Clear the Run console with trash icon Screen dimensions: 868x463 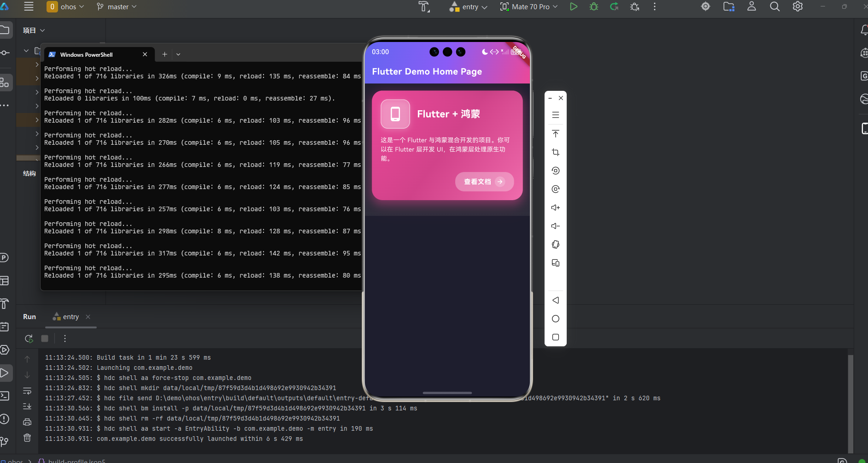(27, 438)
